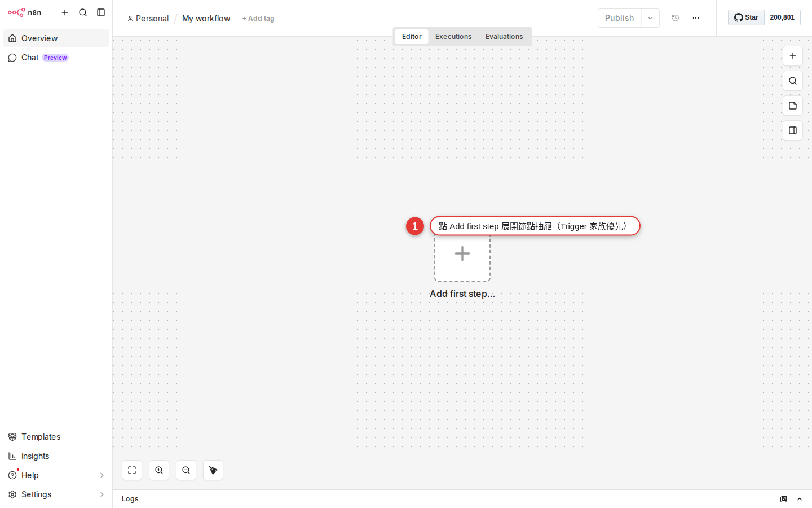Open Chat preview

point(56,58)
